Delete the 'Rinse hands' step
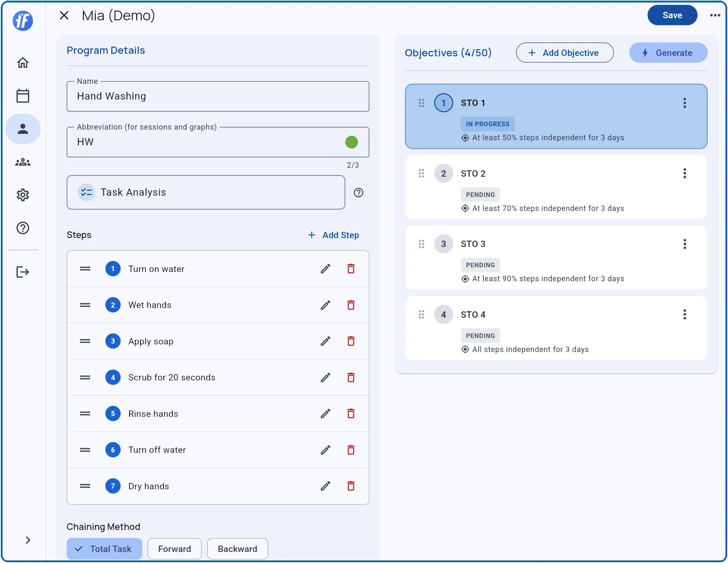The image size is (728, 563). click(x=351, y=414)
